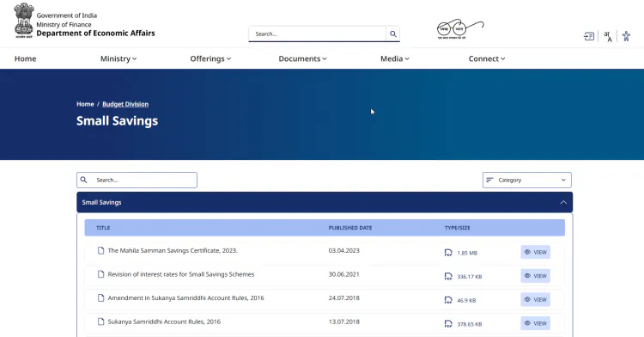Expand the Media menu
The height and width of the screenshot is (337, 644).
click(x=395, y=58)
